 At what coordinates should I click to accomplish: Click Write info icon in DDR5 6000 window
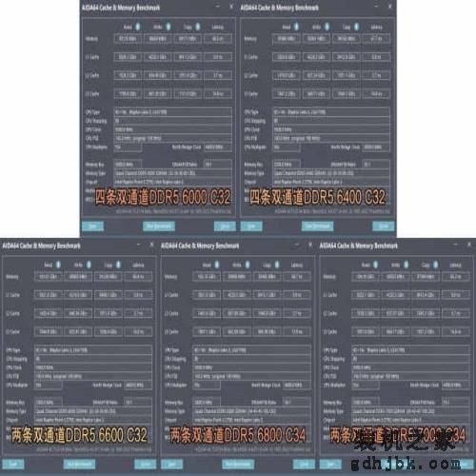point(169,27)
